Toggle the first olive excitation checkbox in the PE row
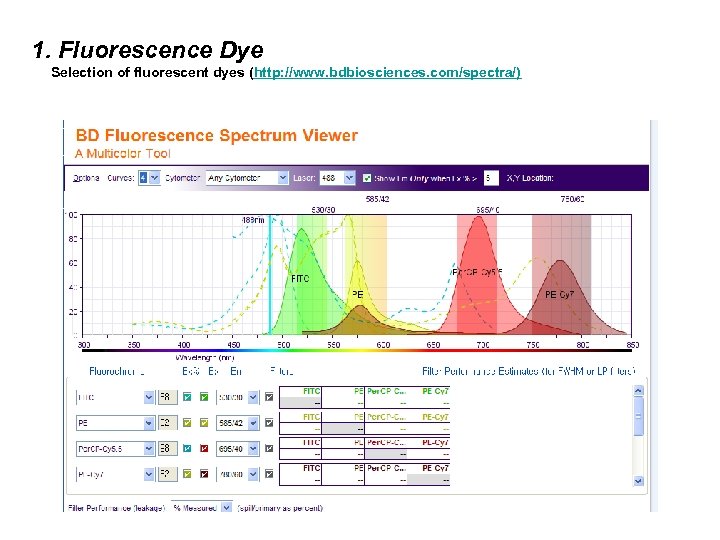This screenshot has width=720, height=540. click(187, 423)
